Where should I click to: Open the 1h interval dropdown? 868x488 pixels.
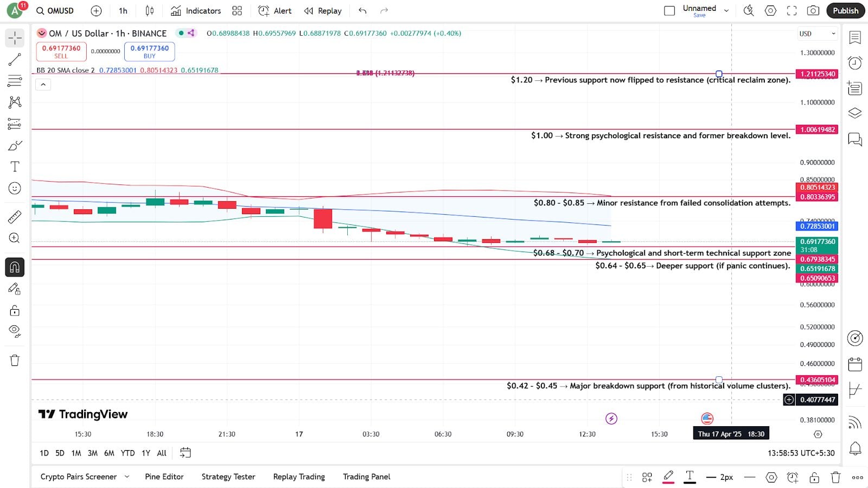[x=122, y=10]
